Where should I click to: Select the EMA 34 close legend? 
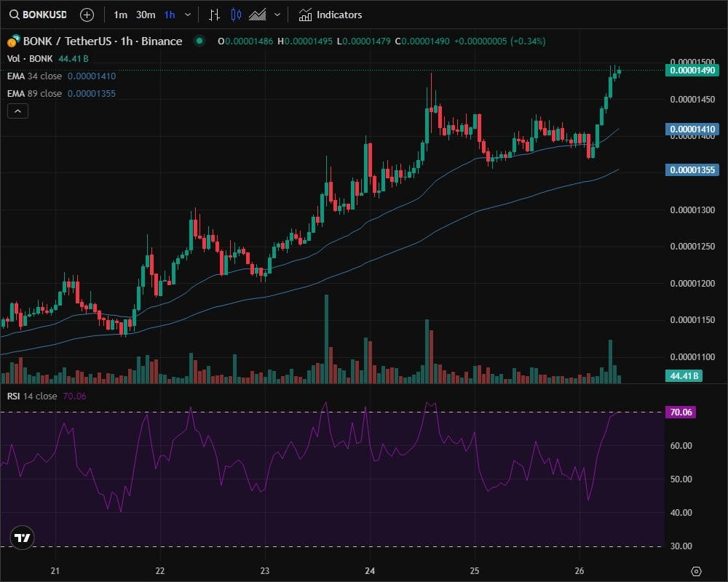click(x=61, y=76)
